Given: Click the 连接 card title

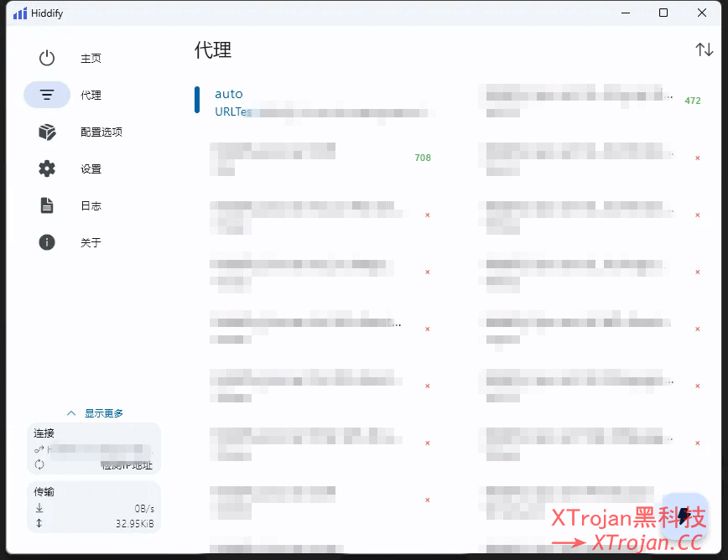Looking at the screenshot, I should [x=44, y=433].
